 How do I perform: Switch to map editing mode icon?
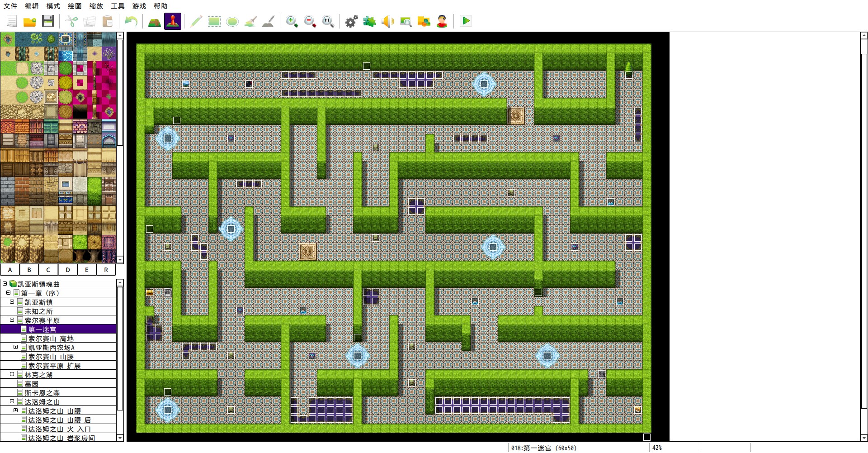(155, 21)
